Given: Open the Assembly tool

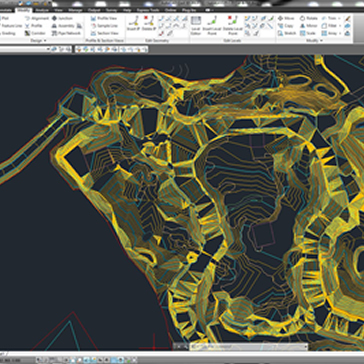Looking at the screenshot, I should click(x=63, y=26).
